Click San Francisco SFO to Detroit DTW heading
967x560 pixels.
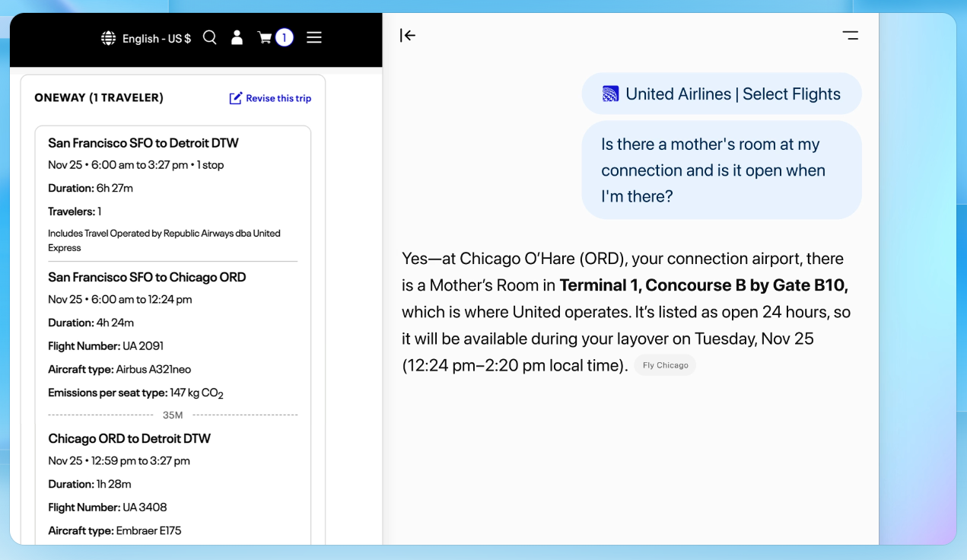[143, 143]
